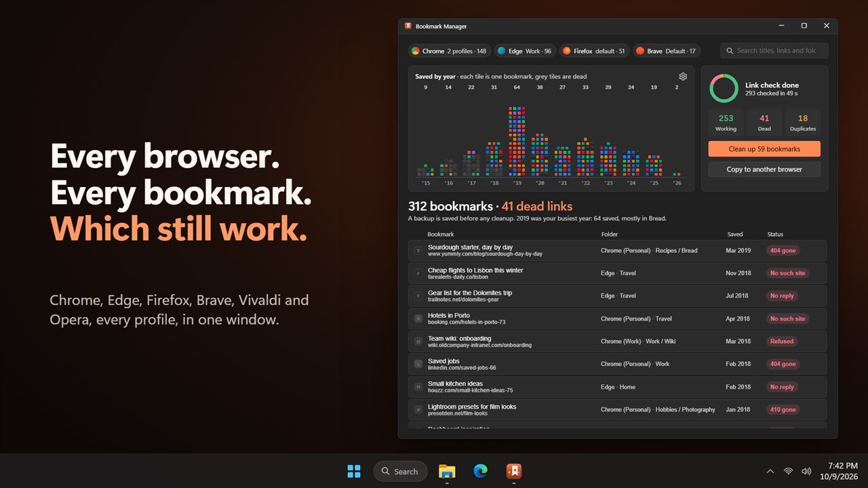Open File Explorer from the taskbar
Image resolution: width=868 pixels, height=488 pixels.
click(x=447, y=471)
